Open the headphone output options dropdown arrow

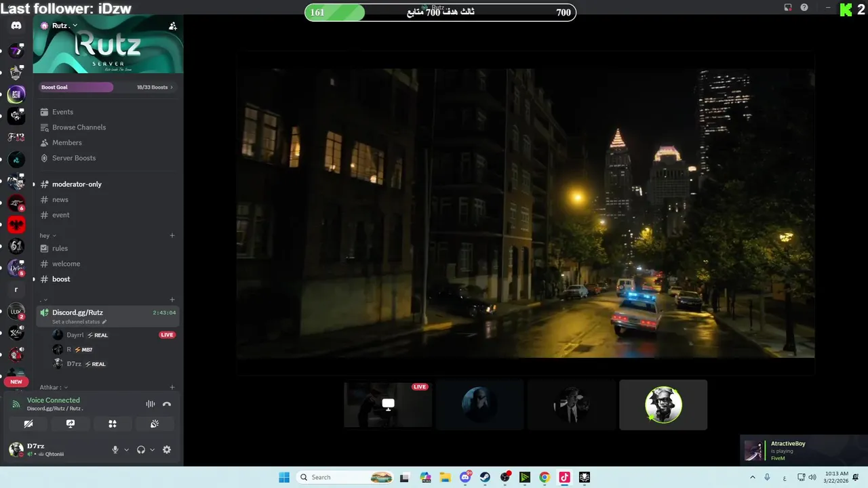(152, 450)
